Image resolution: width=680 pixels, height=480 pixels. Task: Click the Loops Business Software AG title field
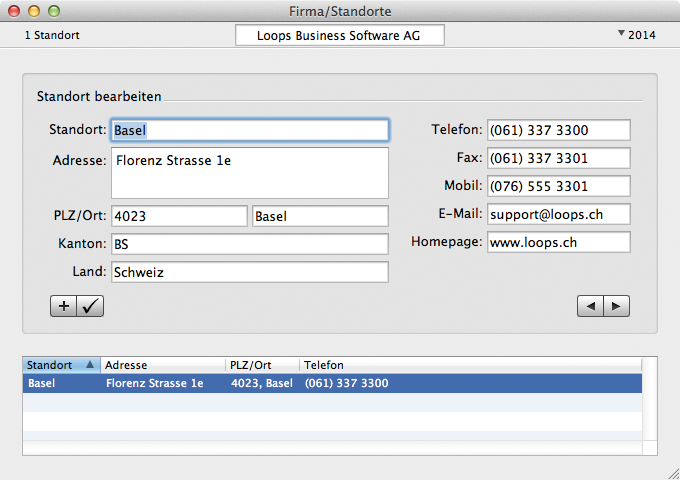339,35
